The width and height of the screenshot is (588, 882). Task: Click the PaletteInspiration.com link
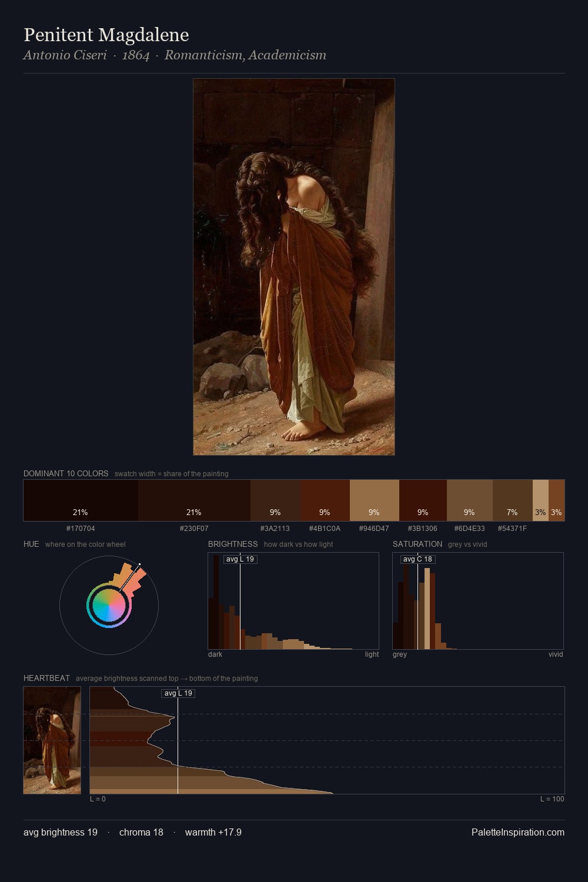[517, 832]
